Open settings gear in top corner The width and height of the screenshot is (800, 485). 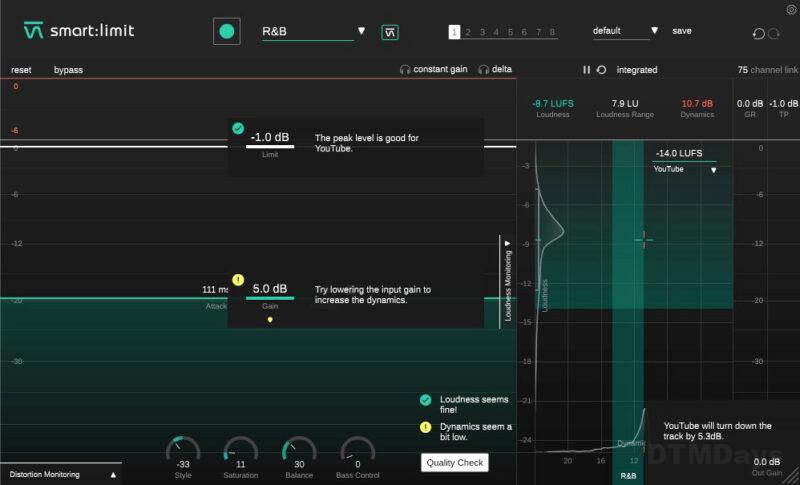(x=791, y=9)
